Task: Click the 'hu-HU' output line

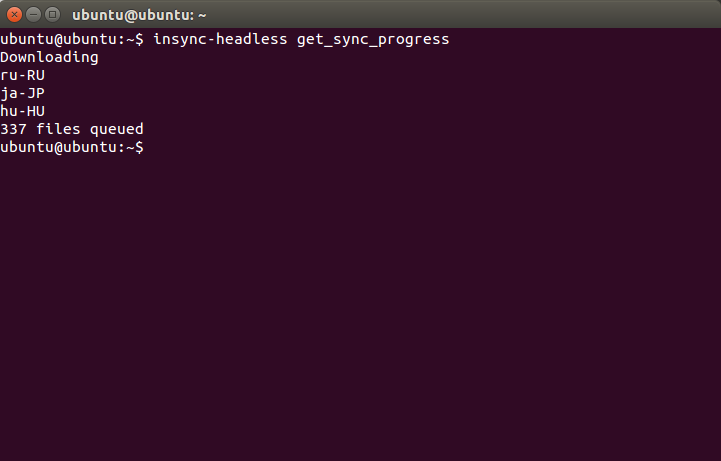Action: (22, 111)
